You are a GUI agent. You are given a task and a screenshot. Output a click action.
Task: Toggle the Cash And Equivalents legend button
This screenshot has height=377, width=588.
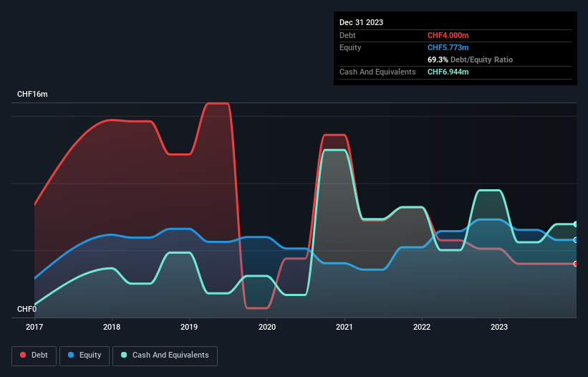tap(165, 355)
